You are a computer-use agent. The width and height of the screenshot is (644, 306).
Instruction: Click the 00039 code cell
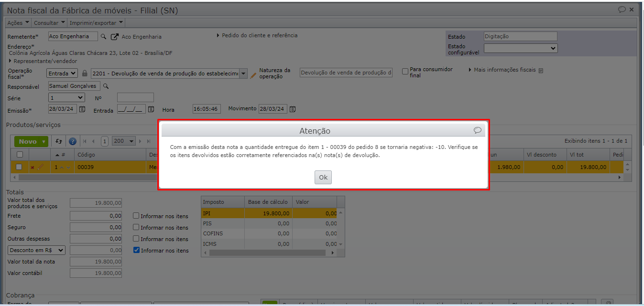coord(110,167)
